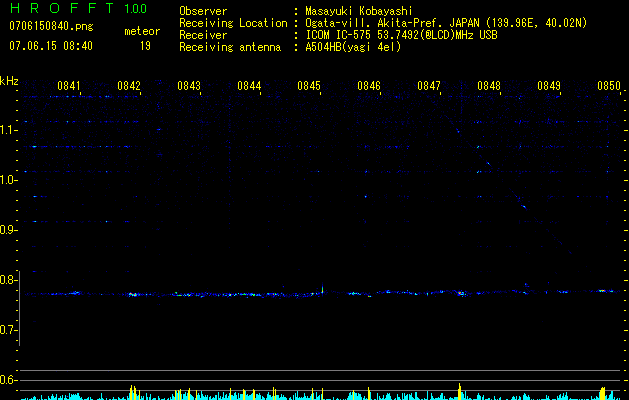Image resolution: width=629 pixels, height=400 pixels.
Task: Click the tall yellow power peak below 0847-0848
Action: click(x=460, y=392)
